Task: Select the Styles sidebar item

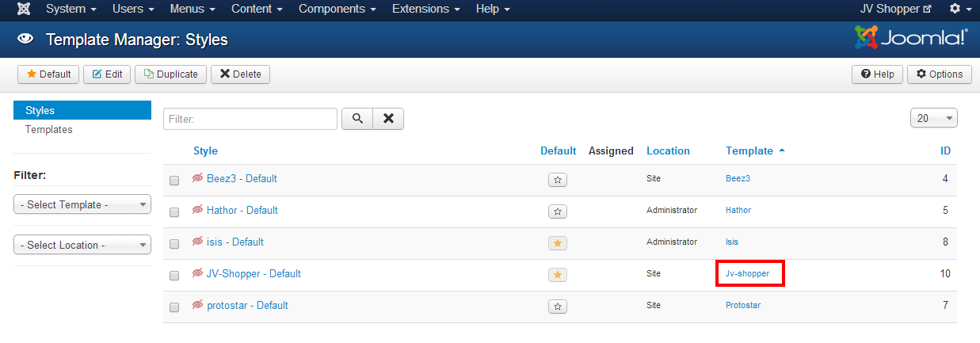Action: point(82,110)
